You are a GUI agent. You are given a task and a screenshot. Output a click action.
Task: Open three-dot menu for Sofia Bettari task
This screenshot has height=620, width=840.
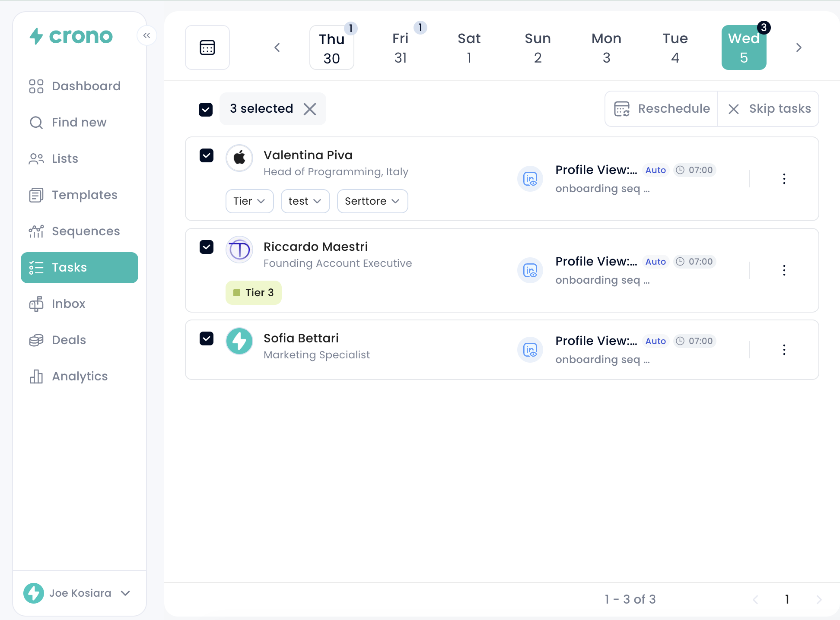click(x=784, y=350)
